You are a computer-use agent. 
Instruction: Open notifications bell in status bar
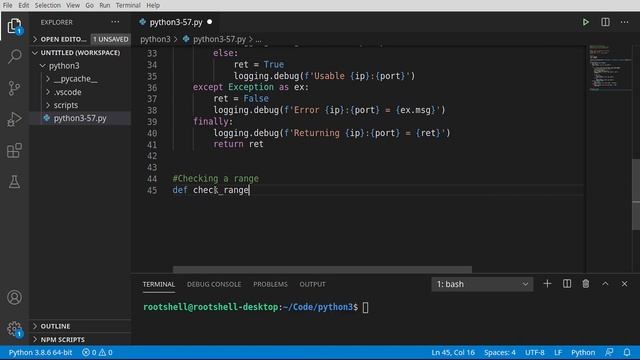coord(627,352)
